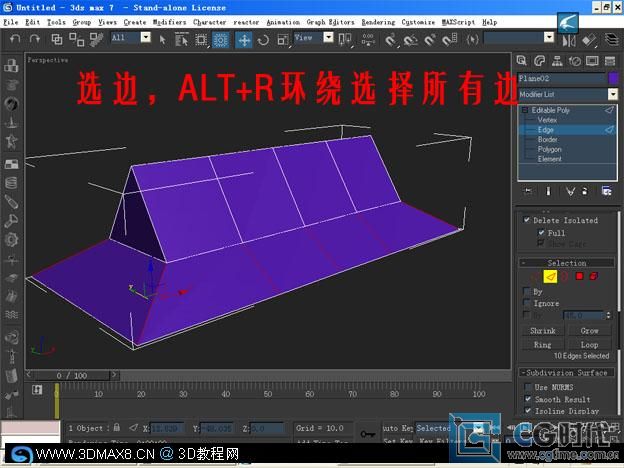Select the Move transform tool

point(244,40)
